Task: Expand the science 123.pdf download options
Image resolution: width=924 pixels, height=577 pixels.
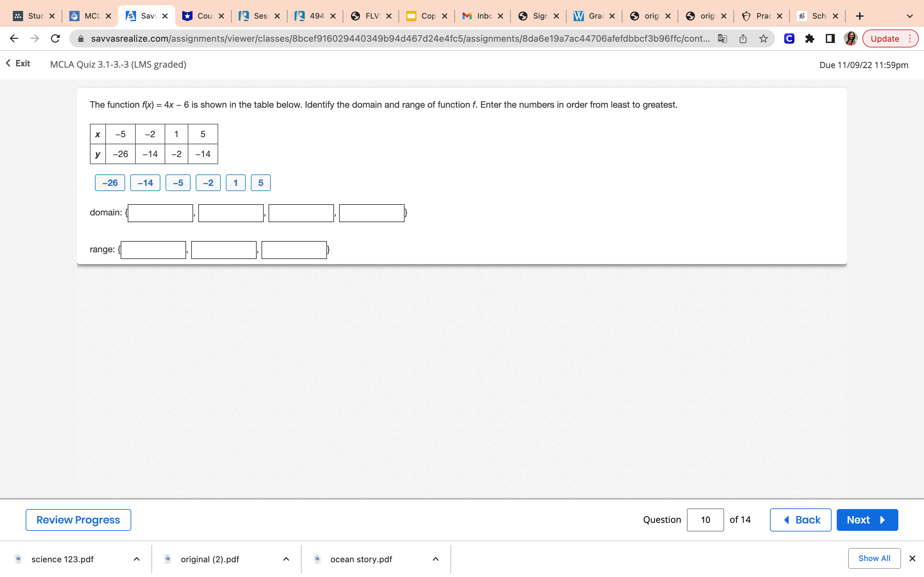Action: tap(137, 559)
